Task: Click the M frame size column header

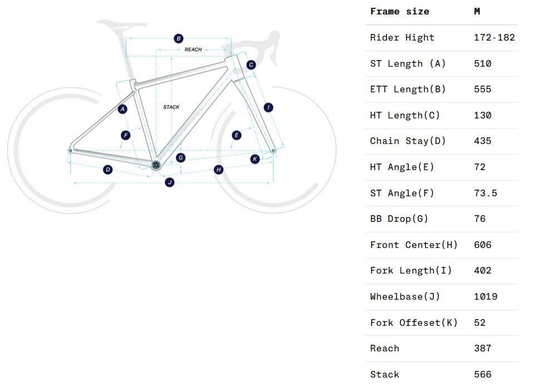Action: (x=477, y=12)
